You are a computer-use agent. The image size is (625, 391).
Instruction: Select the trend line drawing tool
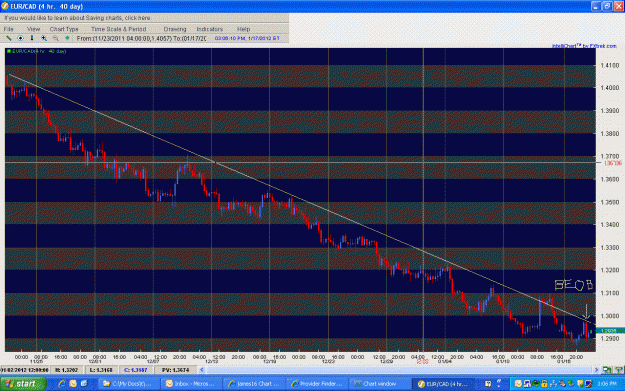8,38
